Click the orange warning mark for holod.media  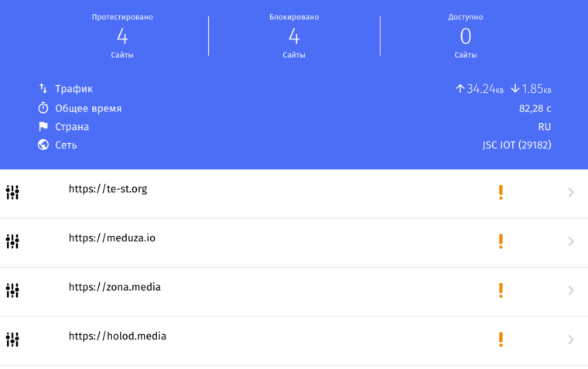(x=501, y=339)
